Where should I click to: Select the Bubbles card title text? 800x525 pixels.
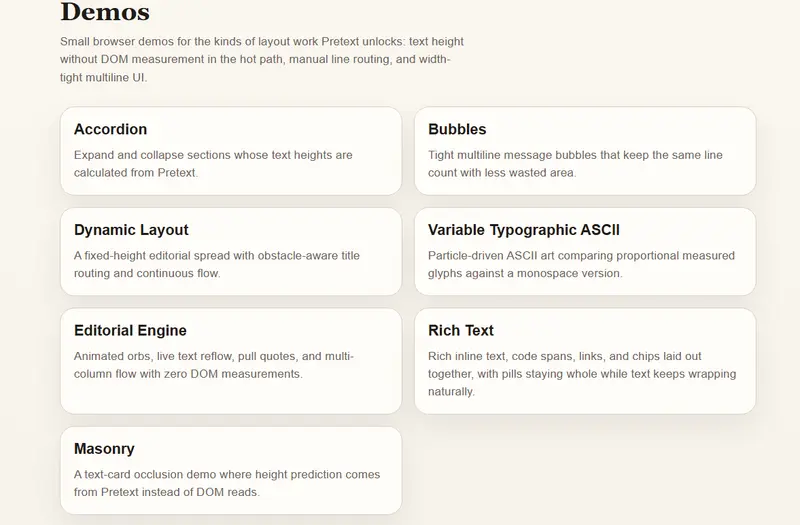coord(457,129)
